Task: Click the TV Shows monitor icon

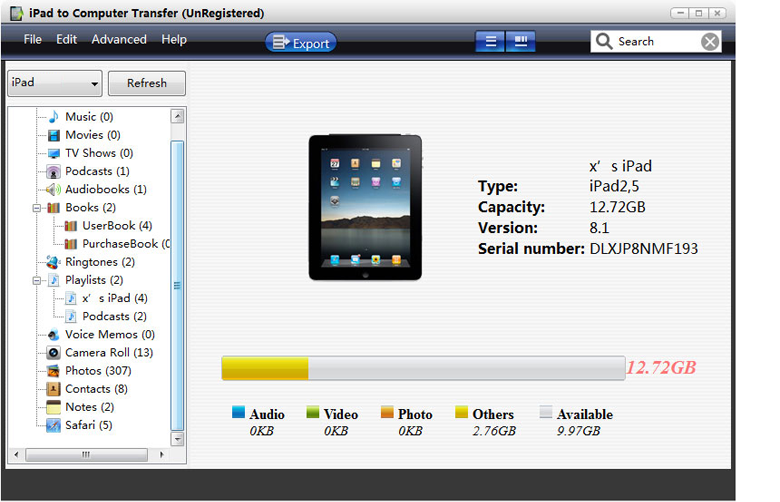Action: 54,153
